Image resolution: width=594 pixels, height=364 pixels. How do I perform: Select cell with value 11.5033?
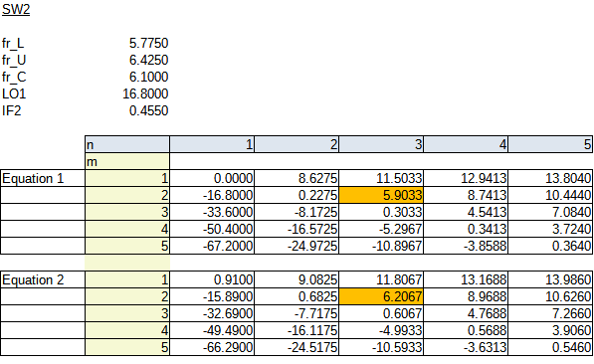coord(381,178)
